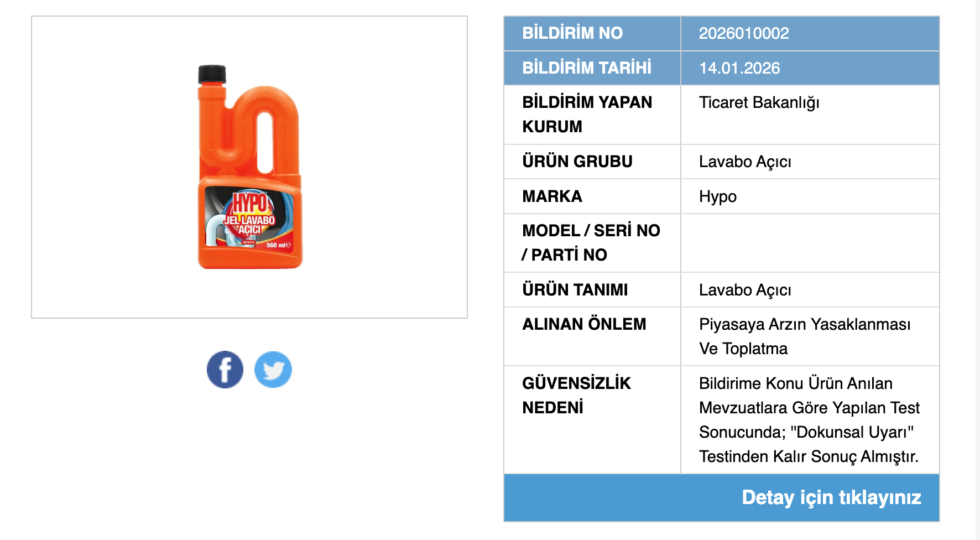Click the 'BİLDİRİM NO' header cell

point(572,33)
